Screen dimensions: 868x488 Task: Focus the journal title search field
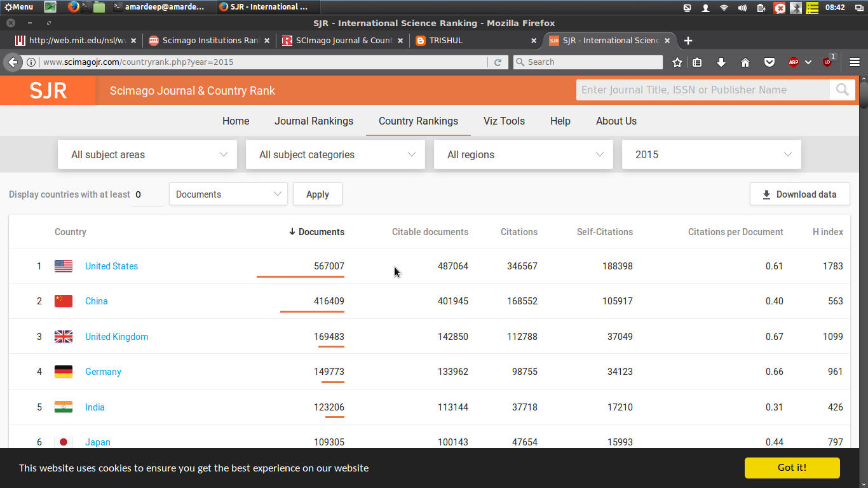point(703,90)
